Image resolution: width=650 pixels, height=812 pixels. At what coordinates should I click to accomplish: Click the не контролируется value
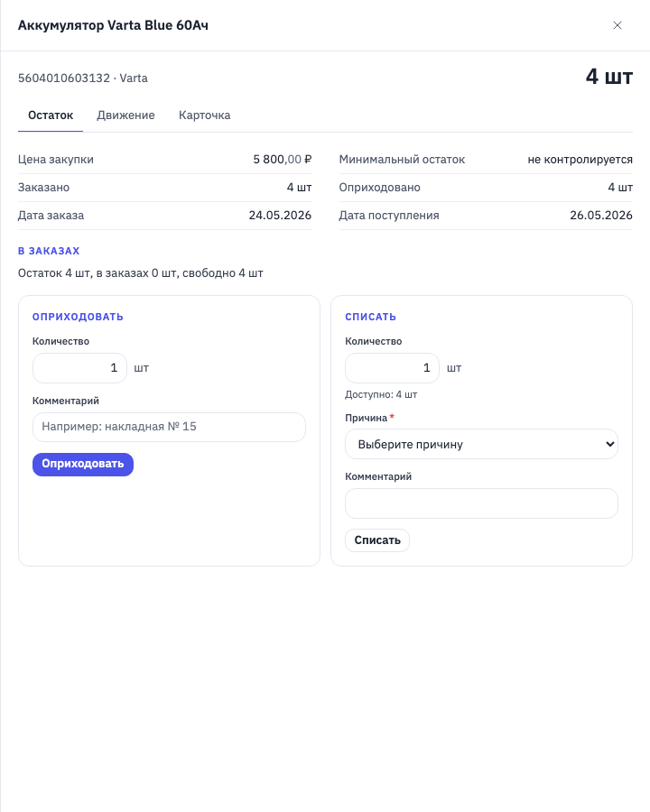[x=580, y=160]
